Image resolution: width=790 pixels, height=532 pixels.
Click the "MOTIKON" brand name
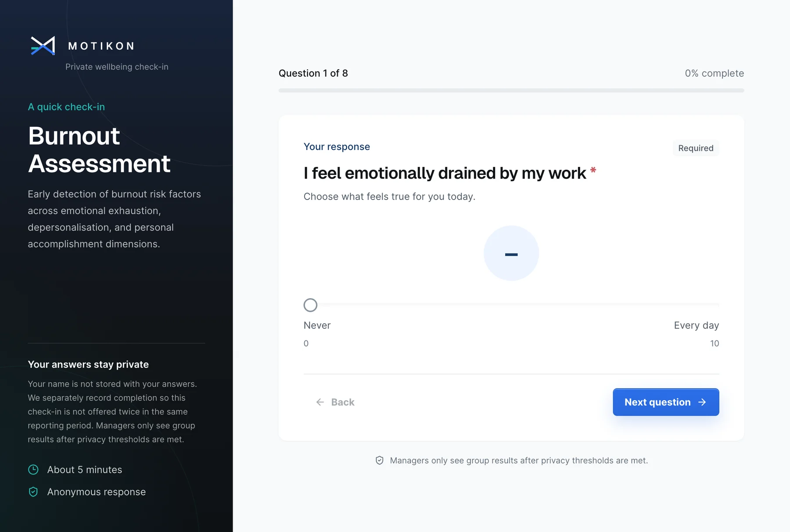click(101, 46)
